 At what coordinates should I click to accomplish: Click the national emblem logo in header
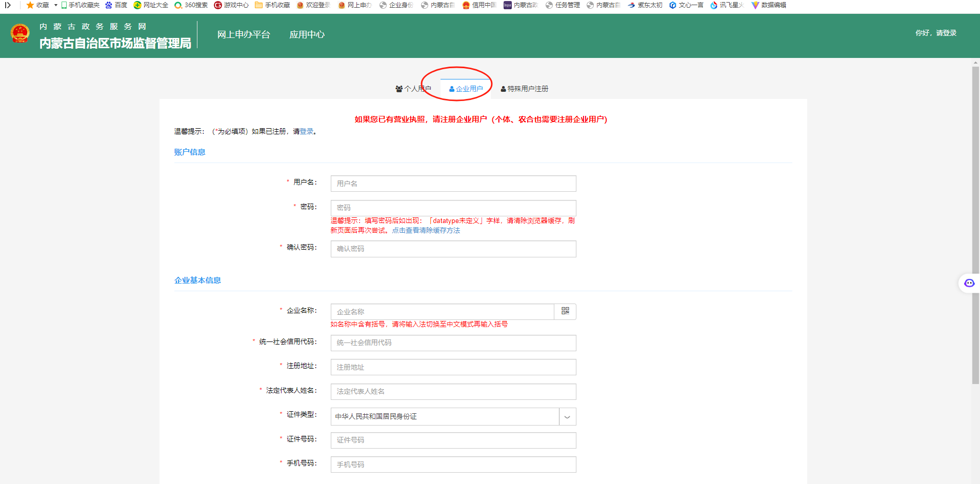coord(20,34)
